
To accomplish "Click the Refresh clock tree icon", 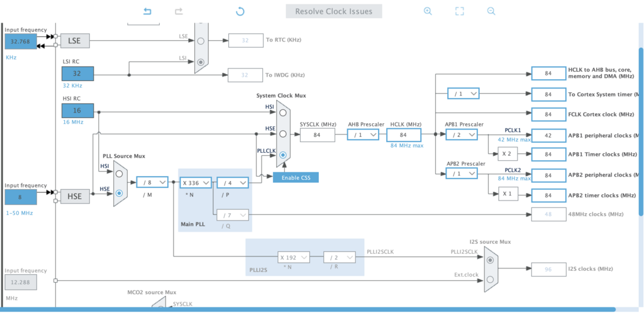I will click(240, 11).
